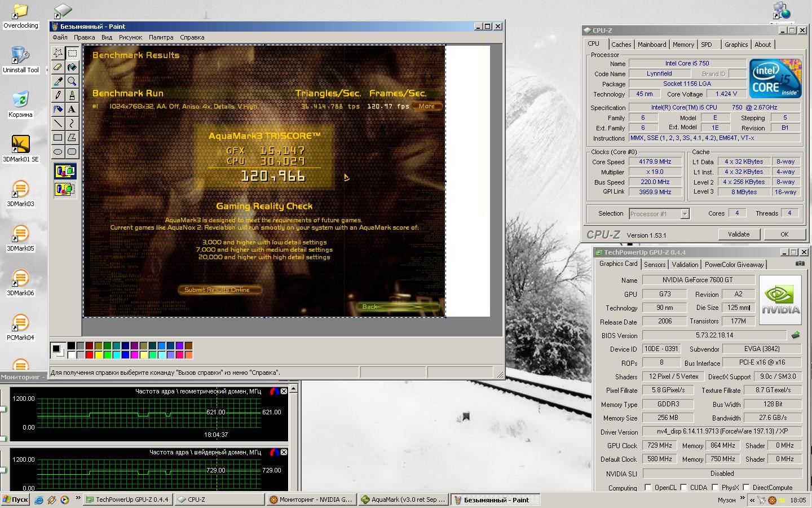Screen dimensions: 812x508
Task: Open the Validation tab in GPU-Z
Action: point(685,264)
